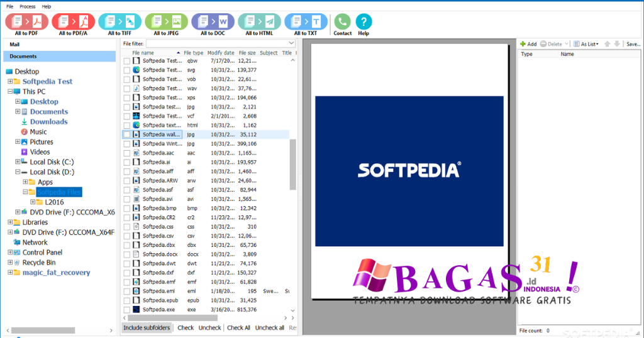Click the Uncheck all button

tap(269, 328)
